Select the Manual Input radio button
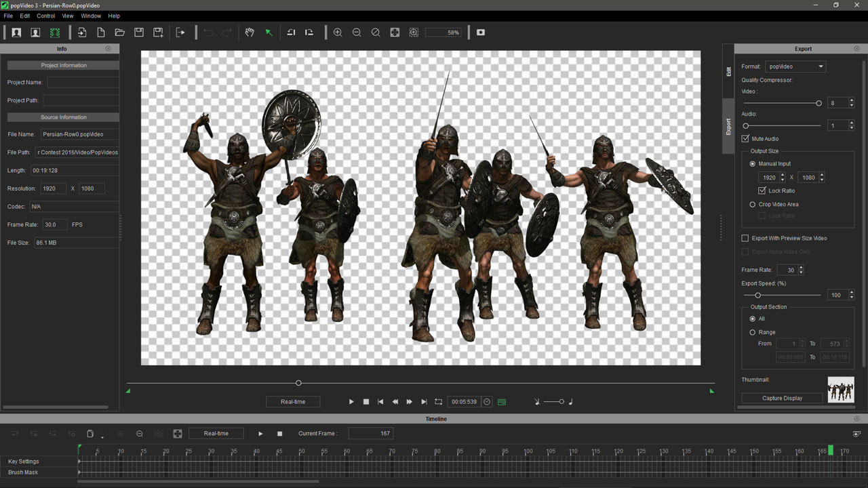Viewport: 868px width, 488px height. click(x=753, y=164)
